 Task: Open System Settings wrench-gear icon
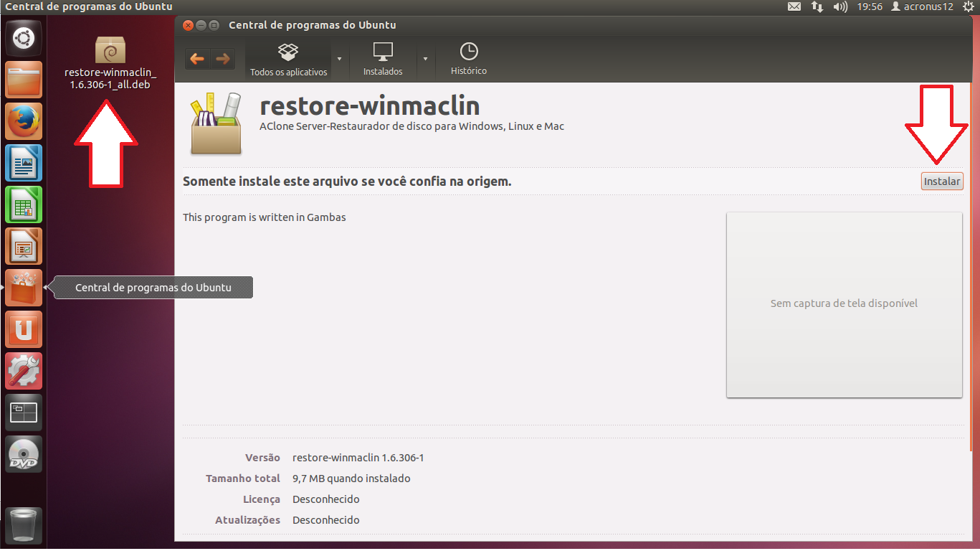(24, 370)
